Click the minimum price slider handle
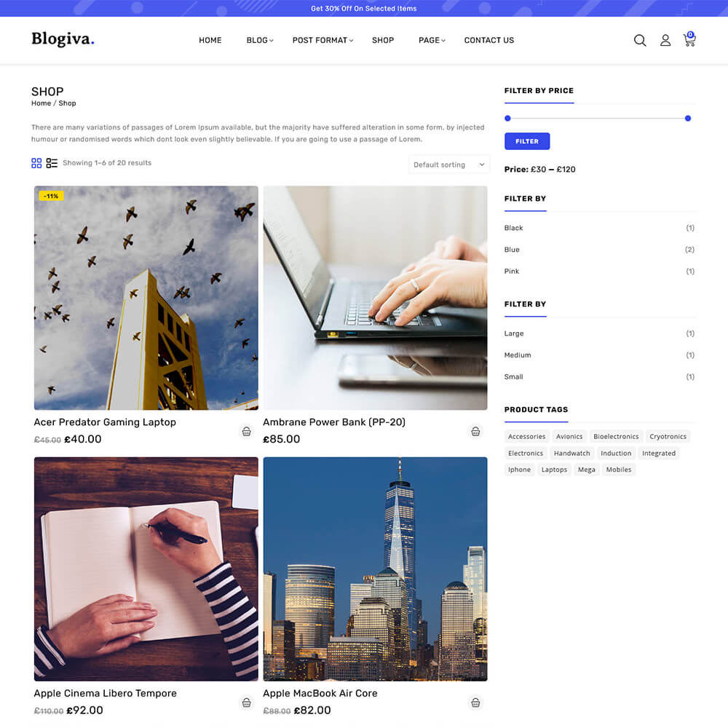728x728 pixels. pyautogui.click(x=507, y=118)
